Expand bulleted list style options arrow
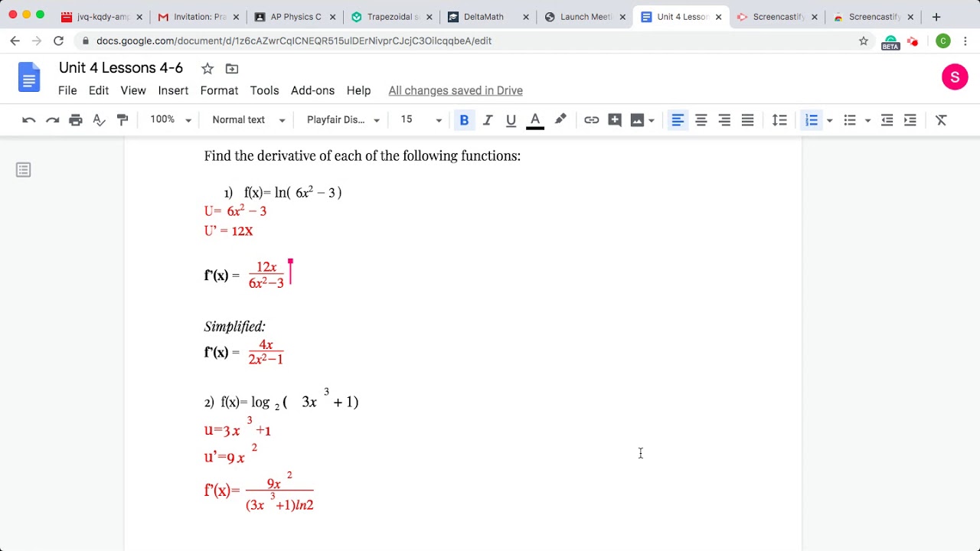Image resolution: width=980 pixels, height=551 pixels. pyautogui.click(x=867, y=120)
